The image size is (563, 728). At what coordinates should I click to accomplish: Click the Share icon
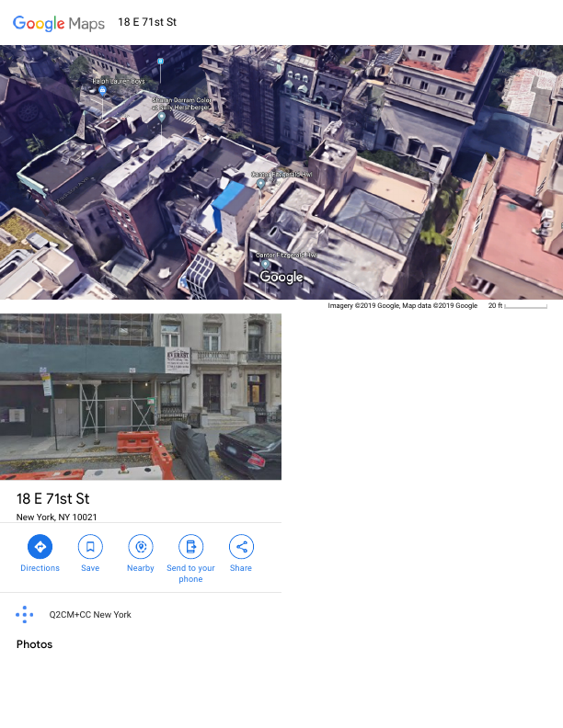[x=241, y=547]
